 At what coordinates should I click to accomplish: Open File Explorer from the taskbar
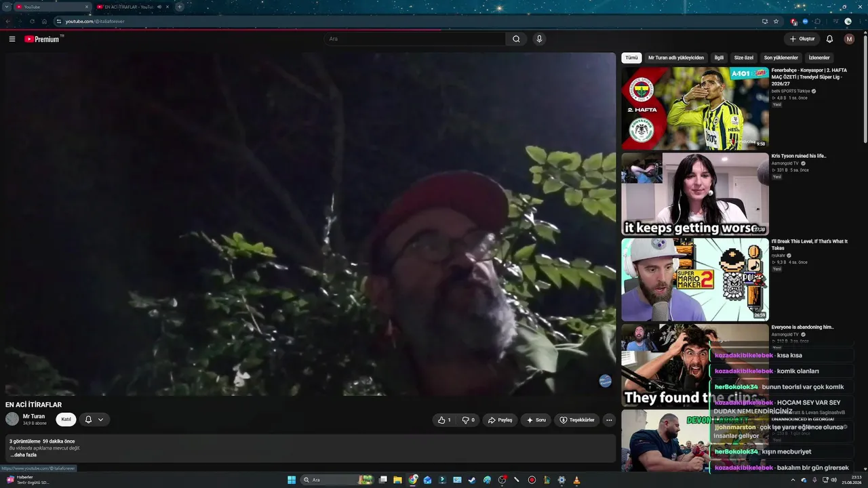(397, 480)
